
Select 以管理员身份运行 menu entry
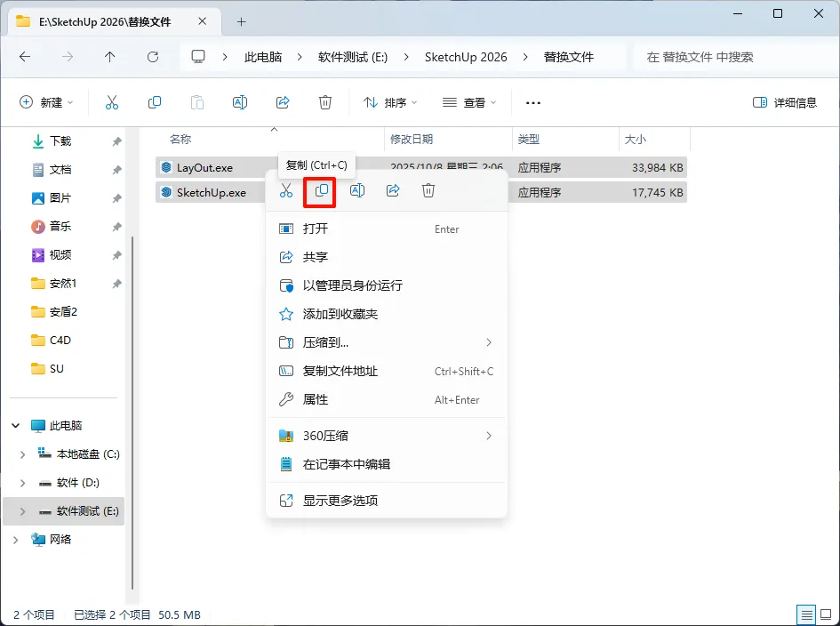[387, 285]
